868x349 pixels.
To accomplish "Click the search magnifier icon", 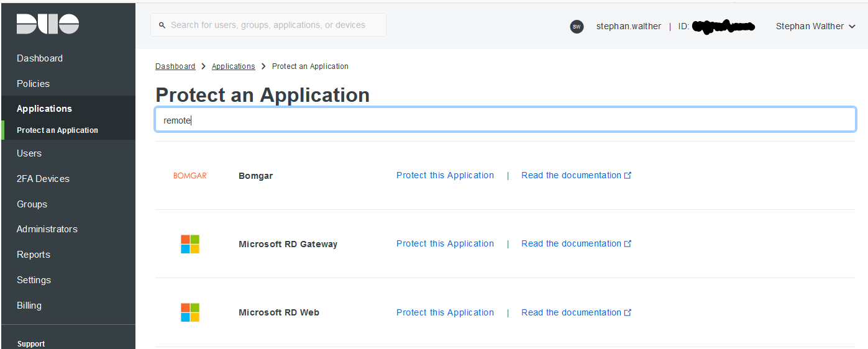I will [162, 25].
